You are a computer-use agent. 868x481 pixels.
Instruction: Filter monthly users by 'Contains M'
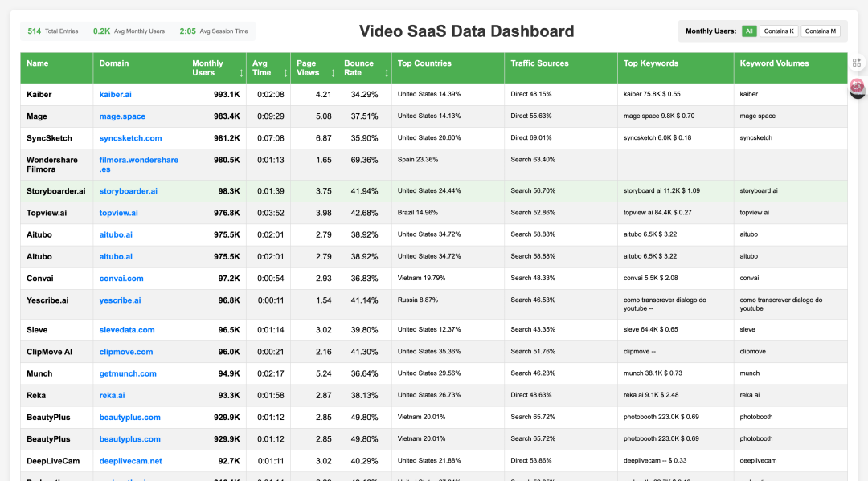point(821,31)
